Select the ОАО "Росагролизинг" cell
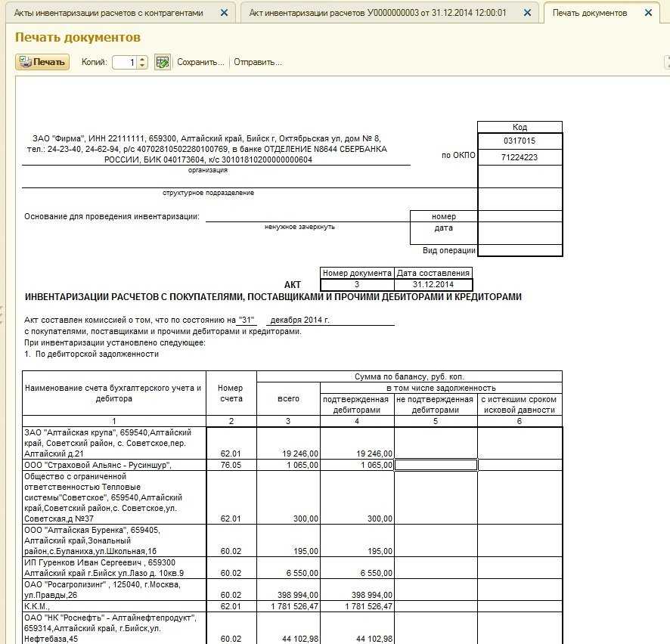The height and width of the screenshot is (644, 670). coord(114,590)
